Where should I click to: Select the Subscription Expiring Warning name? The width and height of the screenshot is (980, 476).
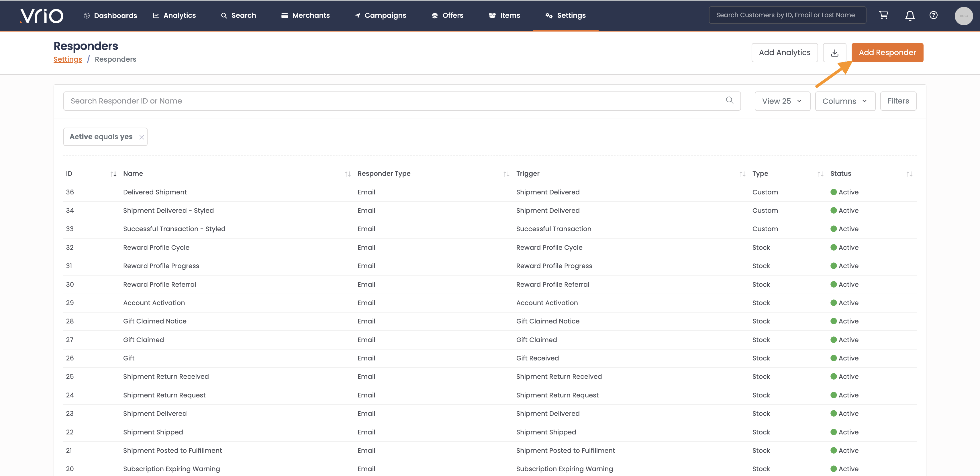pyautogui.click(x=171, y=469)
